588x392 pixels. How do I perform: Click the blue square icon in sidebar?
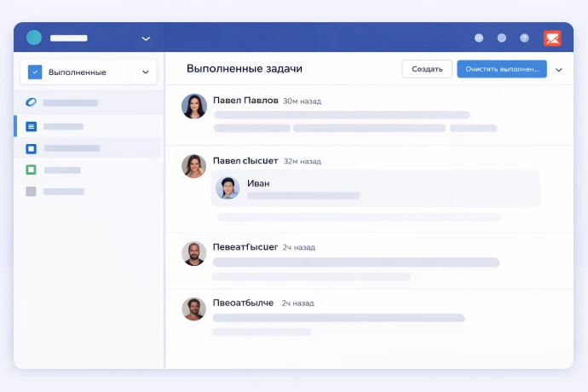coord(32,148)
